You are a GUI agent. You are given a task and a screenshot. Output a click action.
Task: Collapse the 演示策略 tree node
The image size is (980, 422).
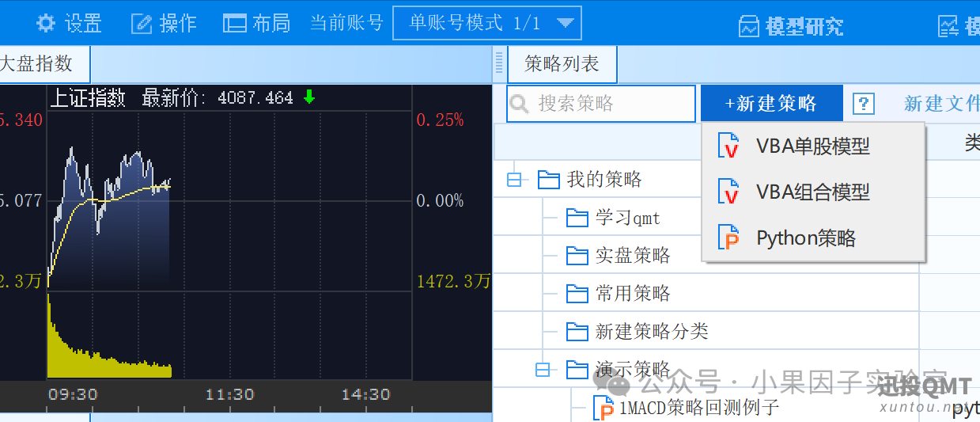(543, 370)
